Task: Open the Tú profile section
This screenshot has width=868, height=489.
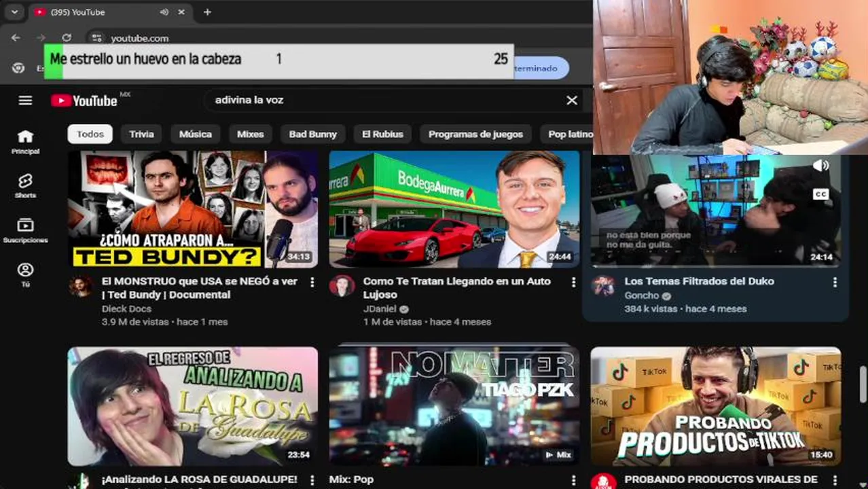Action: [25, 274]
